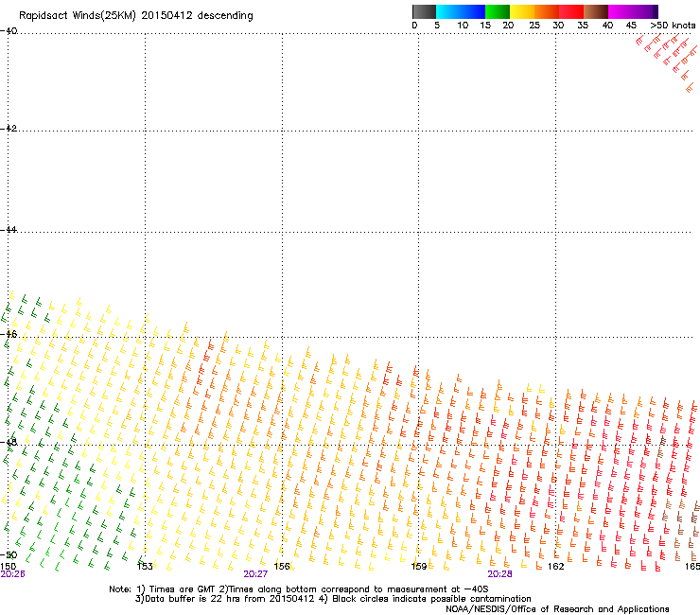Click the purple "20:28" time label
This screenshot has height=615, width=700.
499,574
